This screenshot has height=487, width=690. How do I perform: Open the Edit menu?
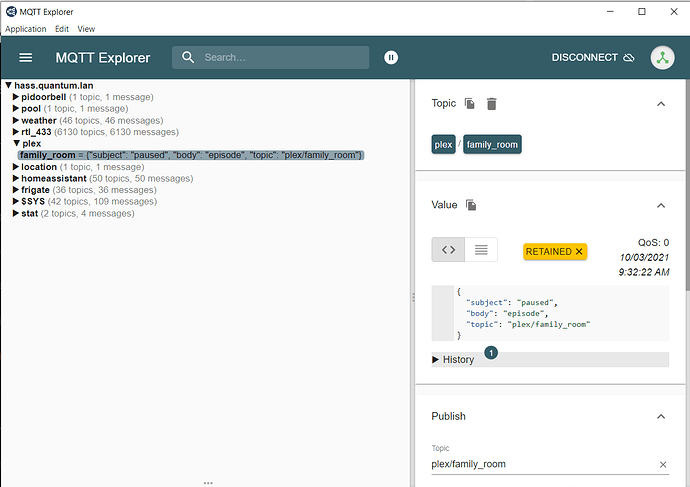coord(62,29)
